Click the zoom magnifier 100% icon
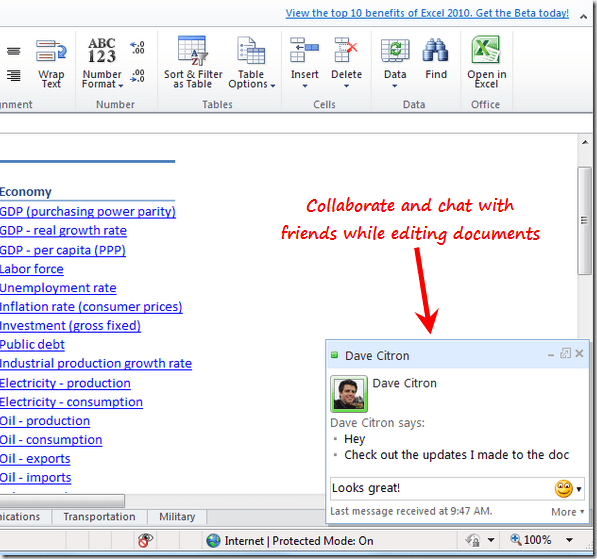Viewport: 597px width, 559px height. (516, 539)
